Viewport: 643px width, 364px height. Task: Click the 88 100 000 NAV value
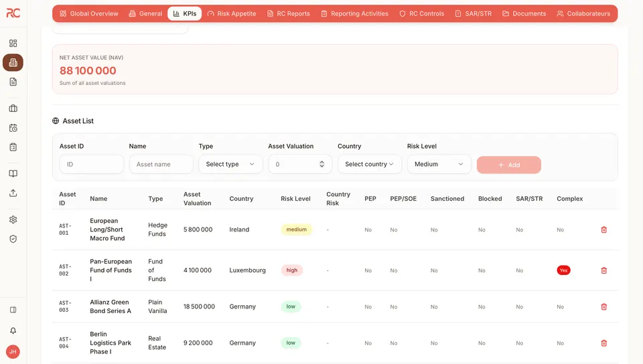[88, 70]
